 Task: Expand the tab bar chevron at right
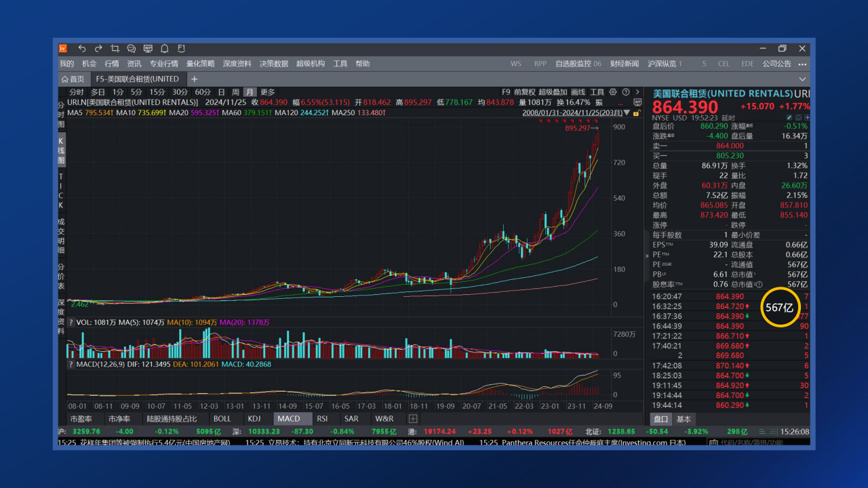click(x=803, y=79)
